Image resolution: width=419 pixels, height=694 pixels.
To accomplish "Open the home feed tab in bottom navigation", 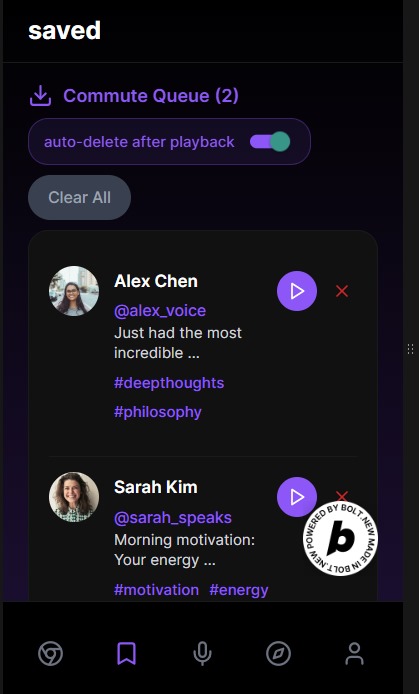I will click(50, 654).
